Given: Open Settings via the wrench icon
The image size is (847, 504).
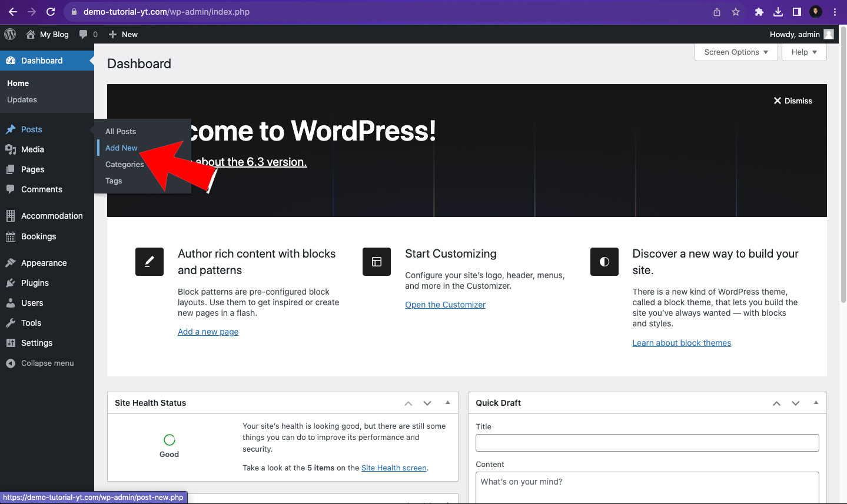Looking at the screenshot, I should pyautogui.click(x=10, y=343).
